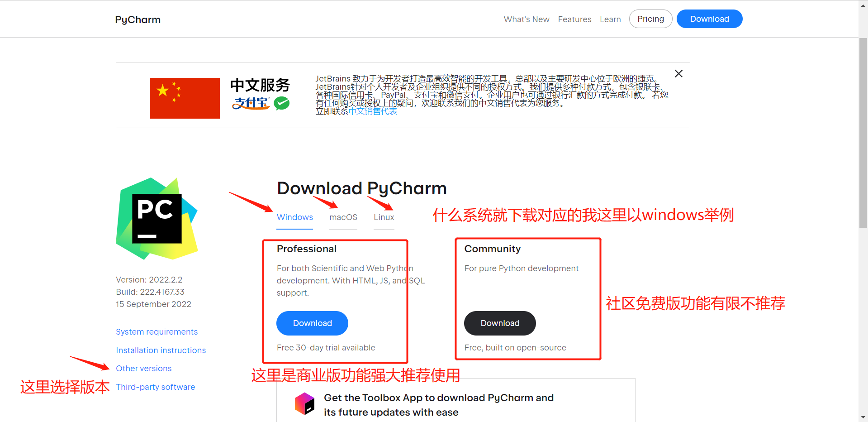
Task: Open the Learn menu item
Action: point(610,19)
